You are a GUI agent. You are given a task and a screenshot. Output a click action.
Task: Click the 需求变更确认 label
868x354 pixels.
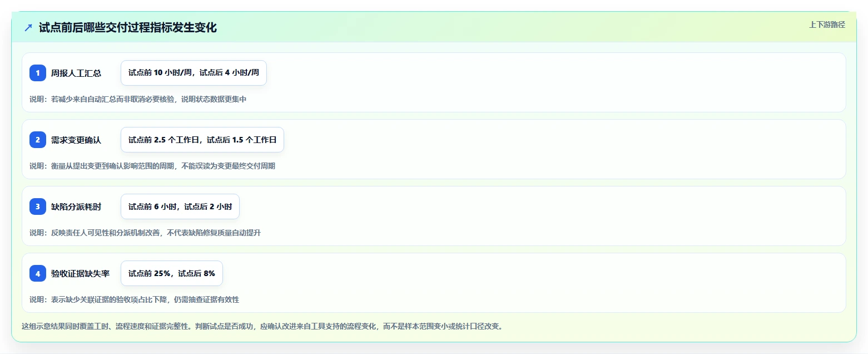(x=76, y=140)
